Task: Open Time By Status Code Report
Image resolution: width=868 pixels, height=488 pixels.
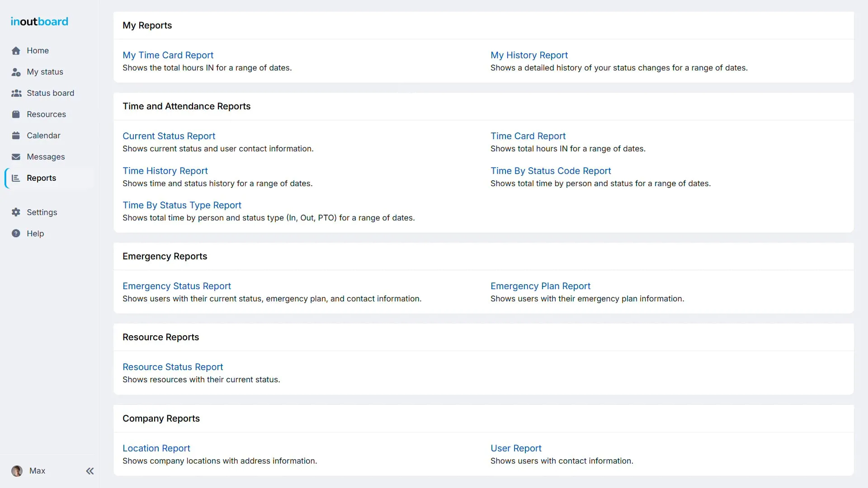Action: pos(551,171)
